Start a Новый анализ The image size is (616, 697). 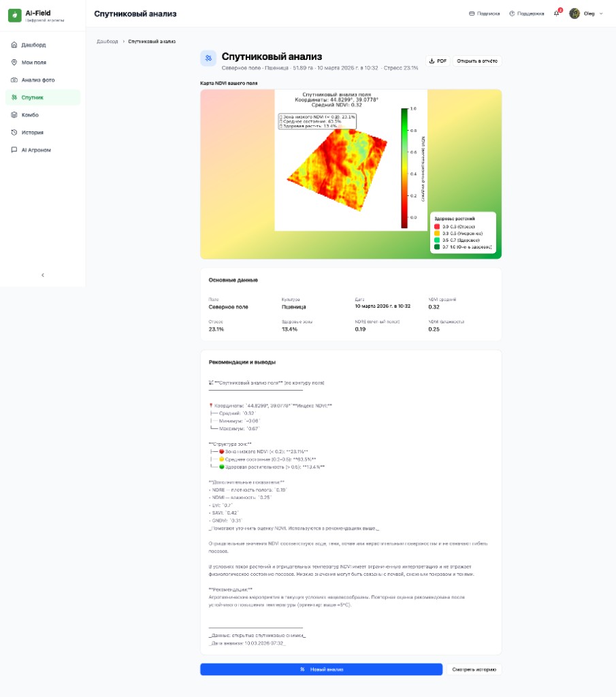[x=322, y=670]
